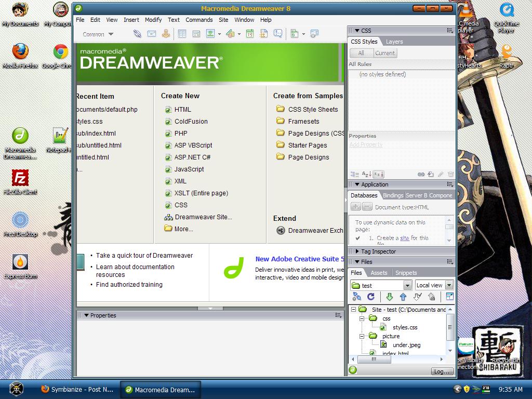Image resolution: width=532 pixels, height=399 pixels.
Task: Open the File menu
Action: coord(80,20)
